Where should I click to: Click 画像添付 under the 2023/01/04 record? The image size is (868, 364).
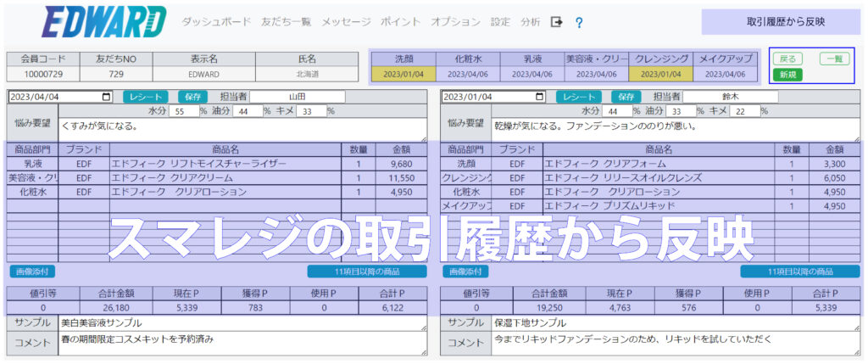465,272
